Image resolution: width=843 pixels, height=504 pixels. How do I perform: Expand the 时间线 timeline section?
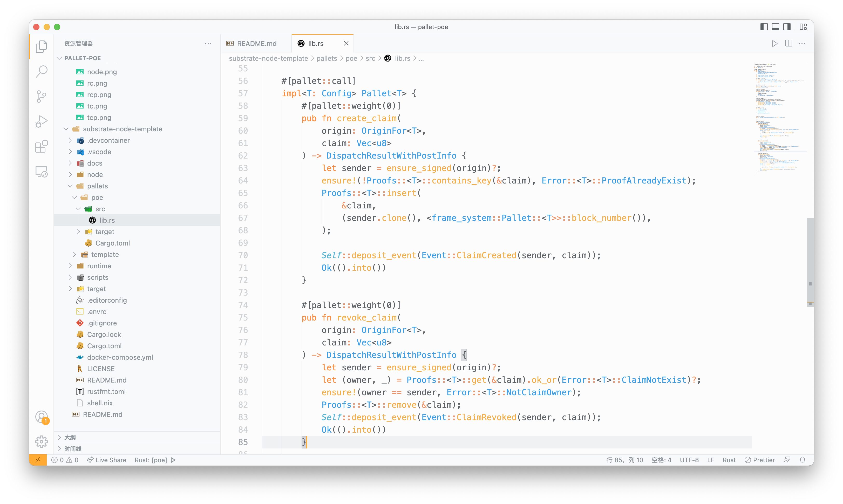[137, 449]
